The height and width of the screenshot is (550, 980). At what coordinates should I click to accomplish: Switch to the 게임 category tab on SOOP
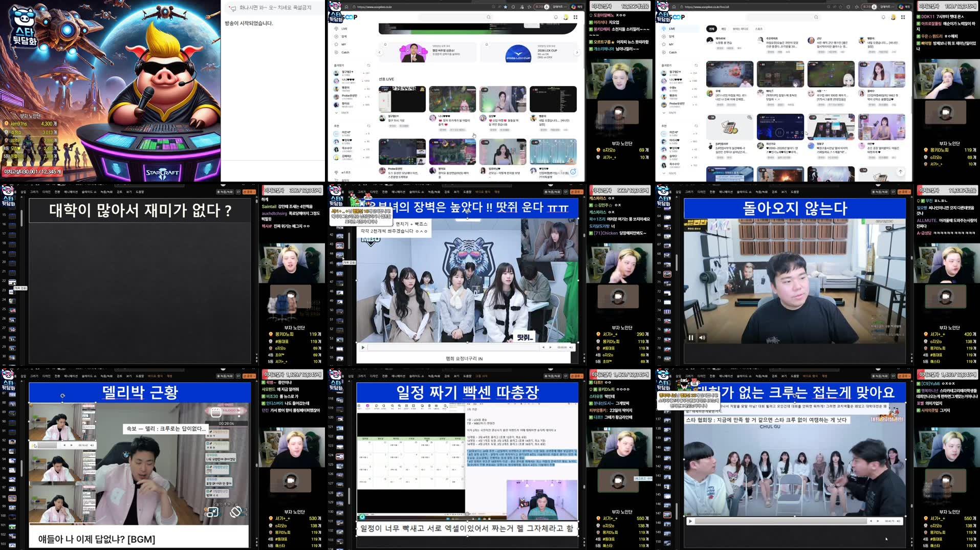coord(723,29)
